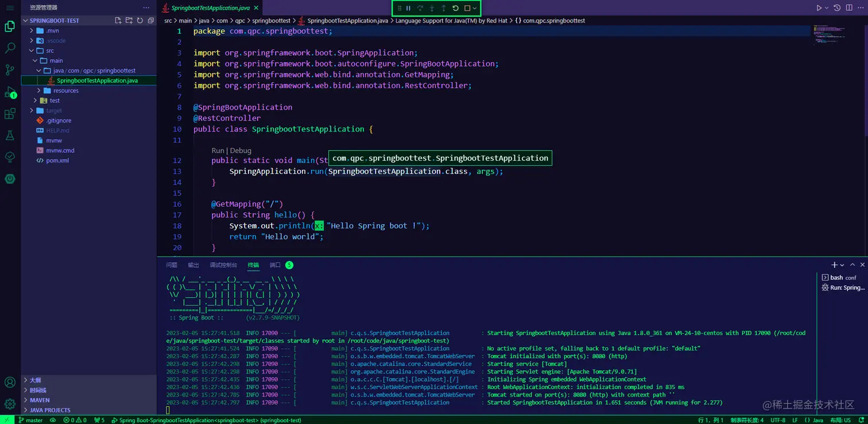Viewport: 868px width, 424px height.
Task: Open the pom.xml file
Action: (88, 161)
